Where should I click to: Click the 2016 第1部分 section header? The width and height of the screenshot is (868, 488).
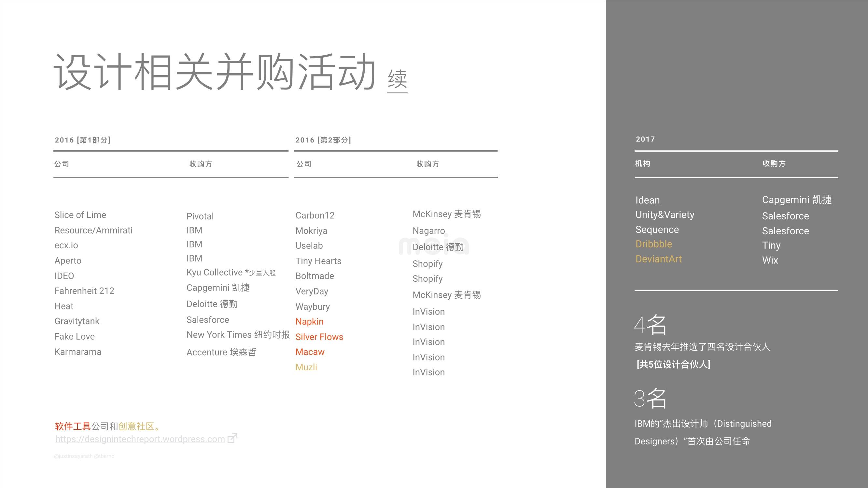83,140
